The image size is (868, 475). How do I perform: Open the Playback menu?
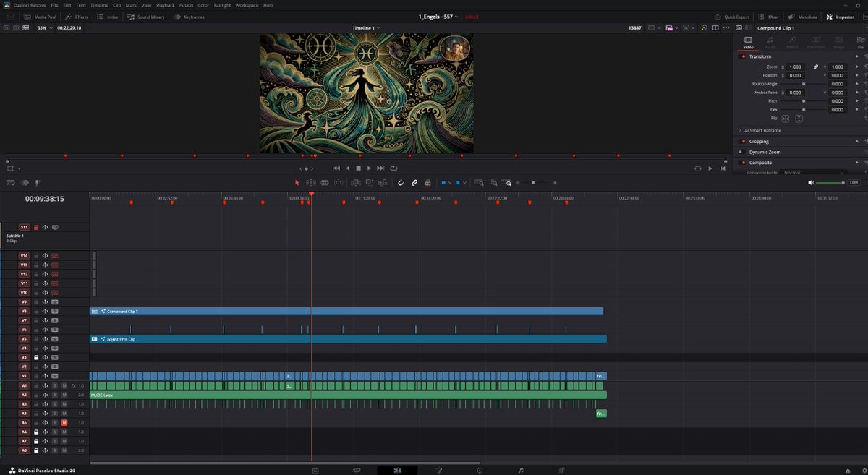166,5
